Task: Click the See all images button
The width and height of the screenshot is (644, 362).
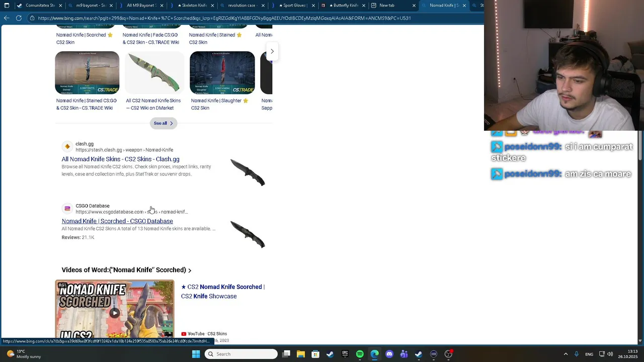Action: 164,123
